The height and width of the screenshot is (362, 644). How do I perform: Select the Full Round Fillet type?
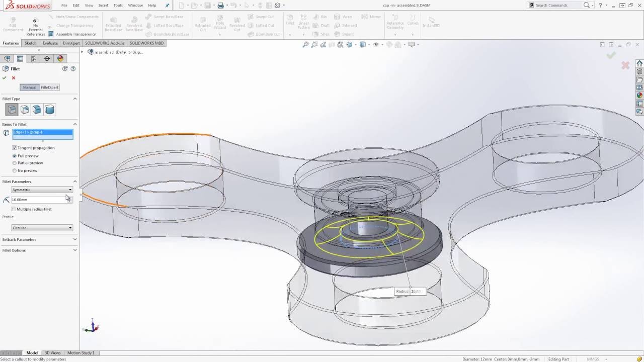click(x=49, y=110)
